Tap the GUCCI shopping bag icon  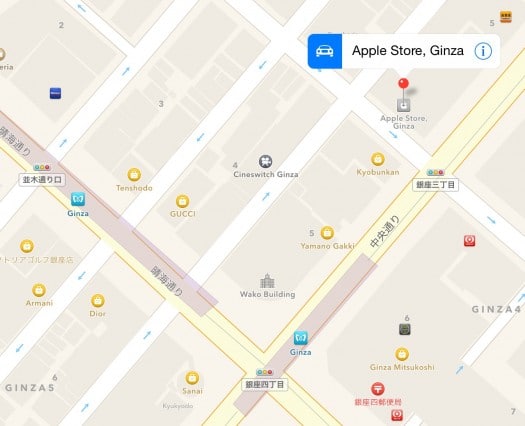(182, 201)
